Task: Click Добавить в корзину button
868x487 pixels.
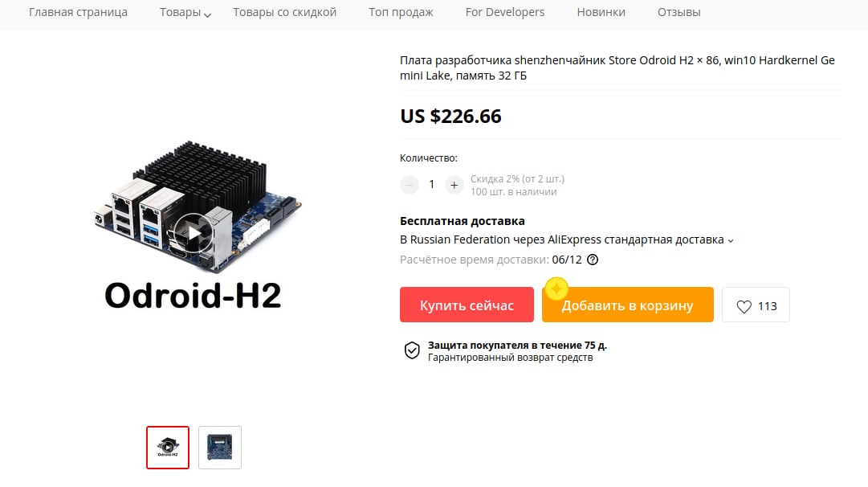Action: pos(628,305)
